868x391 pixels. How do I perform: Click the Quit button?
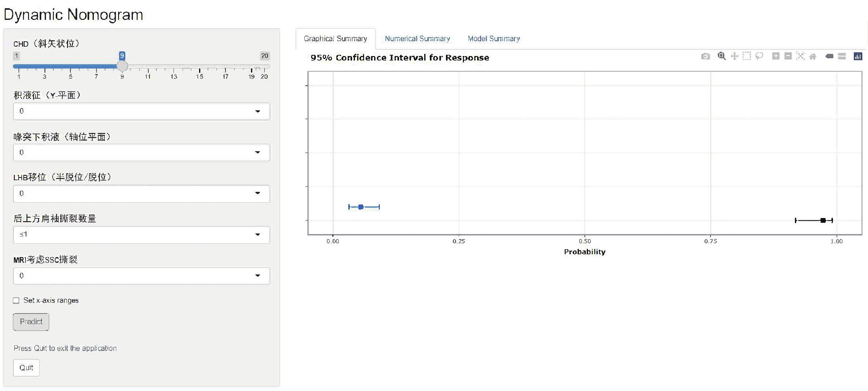pyautogui.click(x=26, y=368)
